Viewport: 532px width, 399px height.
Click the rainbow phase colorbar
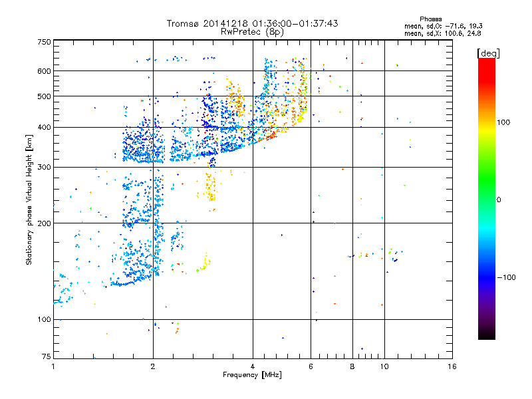pos(487,198)
